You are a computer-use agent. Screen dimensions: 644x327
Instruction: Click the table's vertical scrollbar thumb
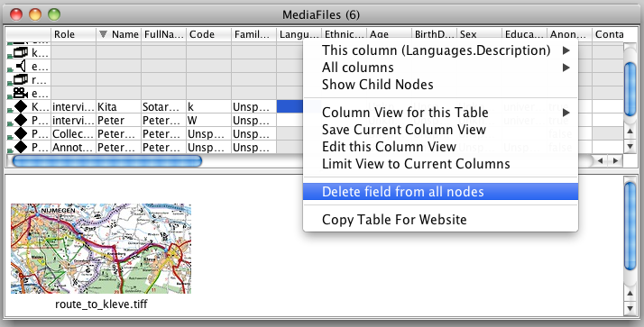click(630, 89)
